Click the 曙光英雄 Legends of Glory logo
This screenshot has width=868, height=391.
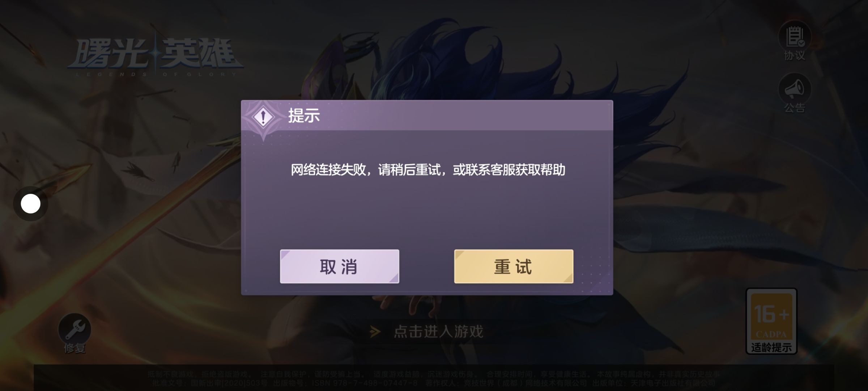coord(156,56)
